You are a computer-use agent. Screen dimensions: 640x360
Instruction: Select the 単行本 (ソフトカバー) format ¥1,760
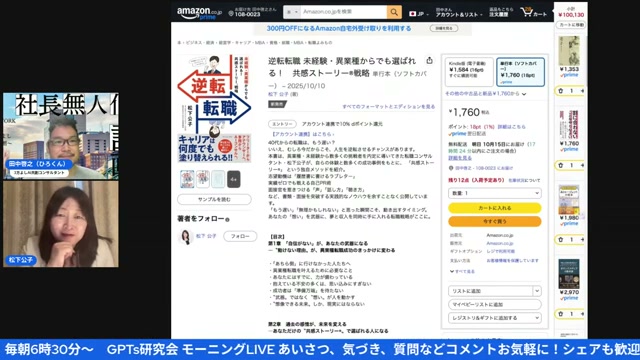click(520, 72)
